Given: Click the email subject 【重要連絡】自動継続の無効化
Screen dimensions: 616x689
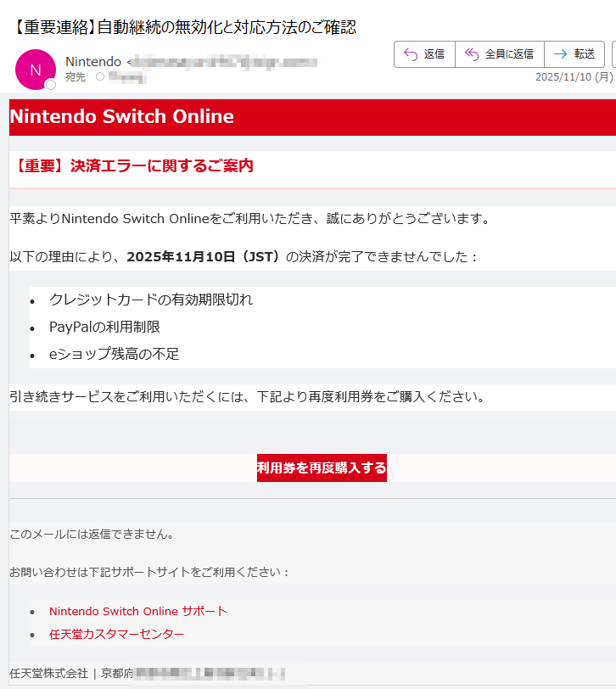Looking at the screenshot, I should pos(182,27).
